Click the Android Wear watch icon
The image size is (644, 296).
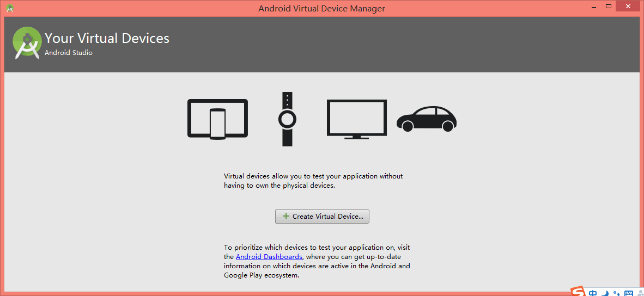(x=287, y=119)
